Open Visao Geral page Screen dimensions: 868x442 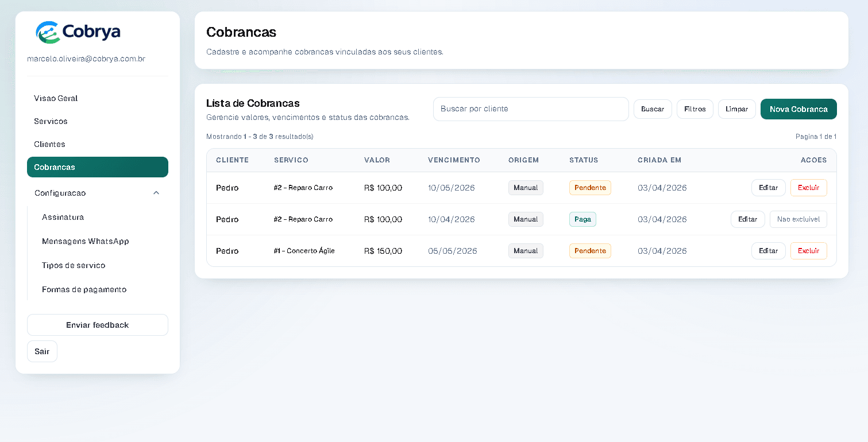98,98
